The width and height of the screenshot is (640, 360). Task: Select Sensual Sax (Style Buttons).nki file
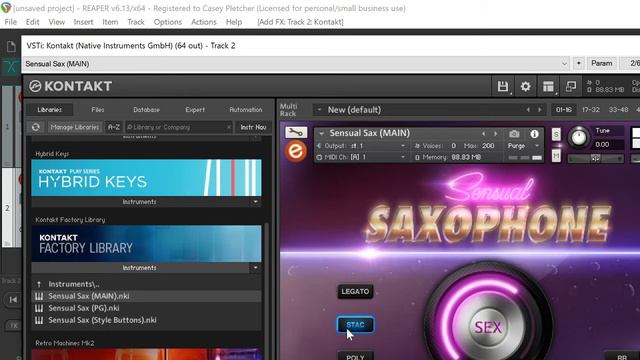102,320
